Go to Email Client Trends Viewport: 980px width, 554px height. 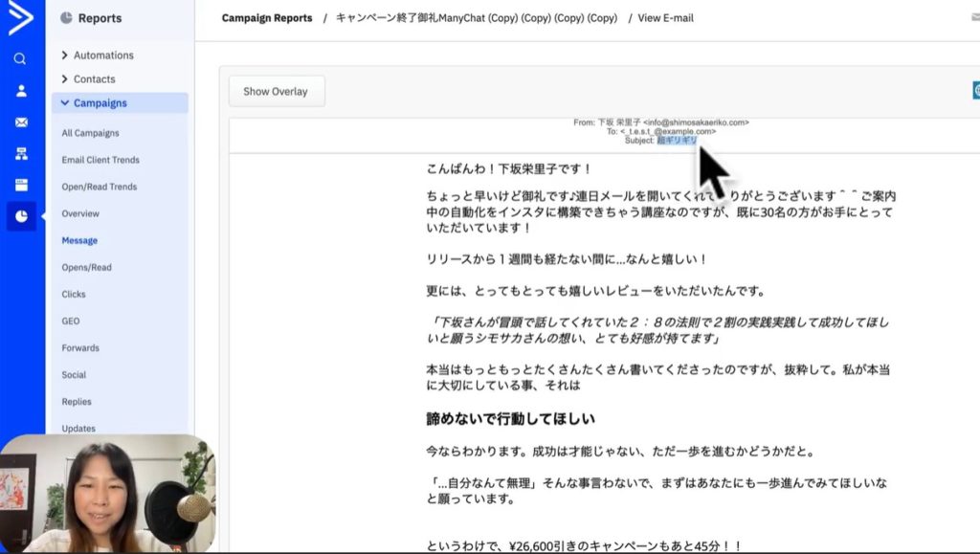(x=100, y=160)
